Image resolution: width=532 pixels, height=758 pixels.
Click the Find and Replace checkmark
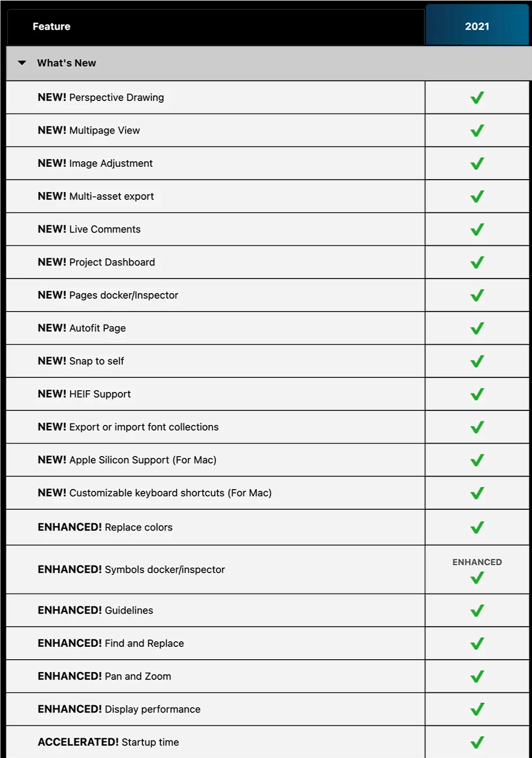click(477, 643)
